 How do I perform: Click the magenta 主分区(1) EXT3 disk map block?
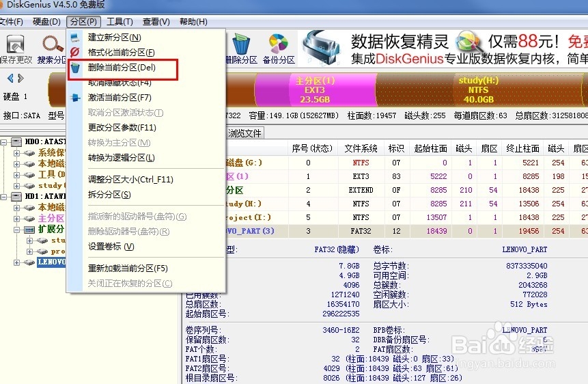tap(315, 90)
